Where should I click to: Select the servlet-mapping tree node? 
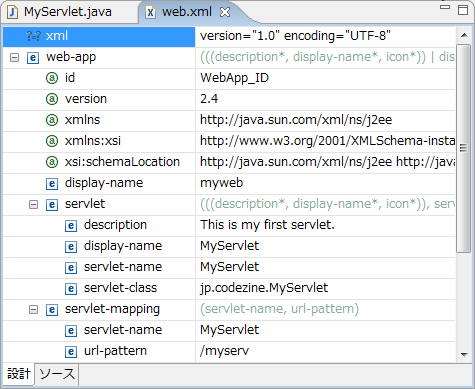(112, 309)
